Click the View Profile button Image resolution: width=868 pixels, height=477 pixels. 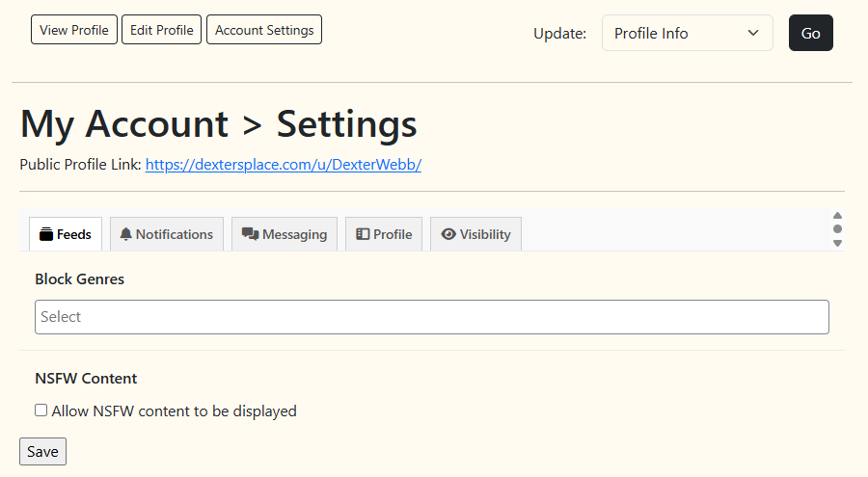click(x=74, y=30)
